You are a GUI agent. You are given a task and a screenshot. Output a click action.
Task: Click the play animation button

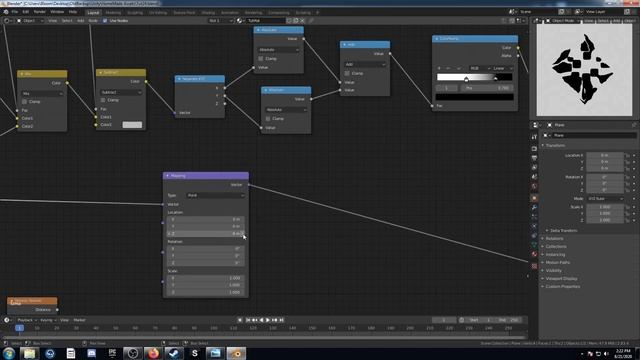point(268,320)
